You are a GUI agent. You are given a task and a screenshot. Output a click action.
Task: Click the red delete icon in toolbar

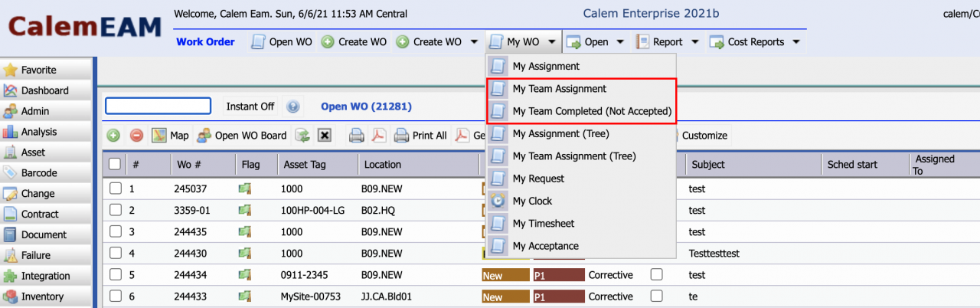[x=136, y=136]
